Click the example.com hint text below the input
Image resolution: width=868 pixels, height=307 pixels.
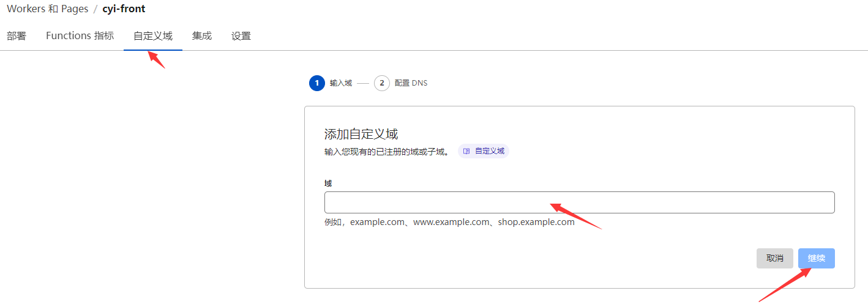tap(449, 223)
